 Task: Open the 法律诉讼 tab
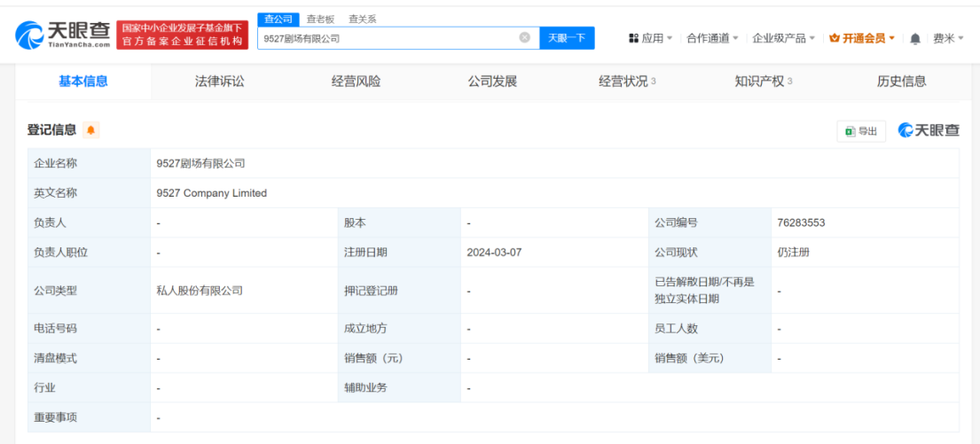(219, 82)
